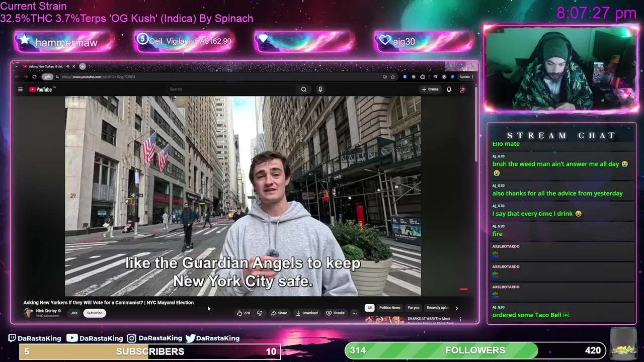
Task: Click the browser shield extension icon
Action: point(405,77)
